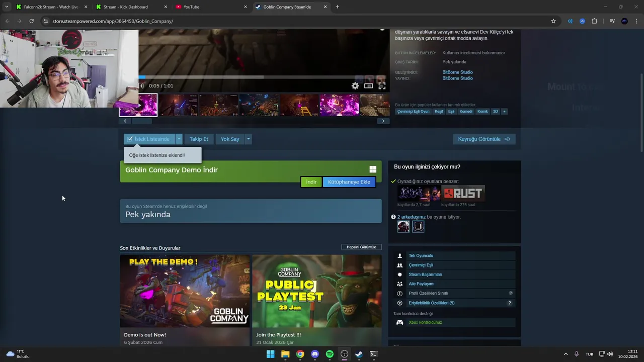Screen dimensions: 644x362
Task: Open File Explorer from taskbar
Action: click(x=285, y=354)
